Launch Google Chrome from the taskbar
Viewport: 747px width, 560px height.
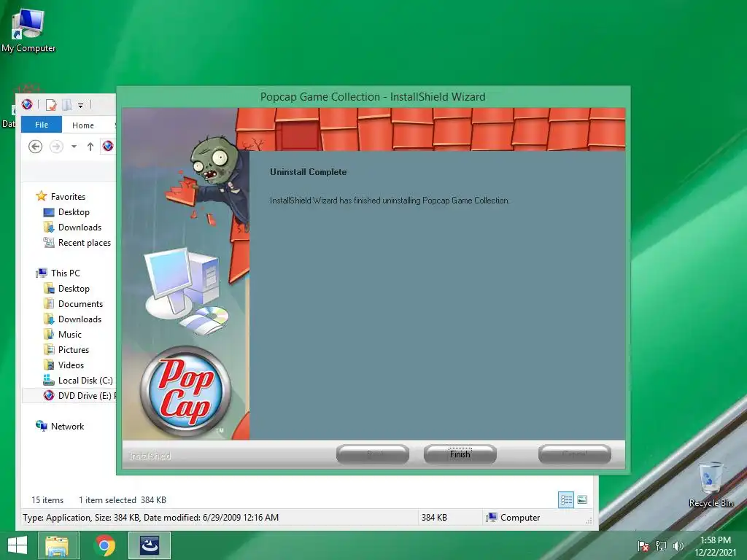pyautogui.click(x=105, y=545)
